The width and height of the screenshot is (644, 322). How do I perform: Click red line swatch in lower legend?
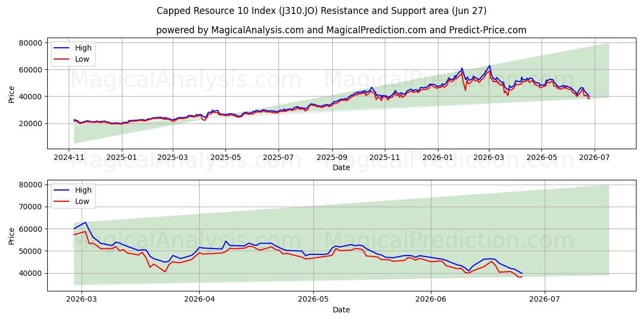coord(62,202)
